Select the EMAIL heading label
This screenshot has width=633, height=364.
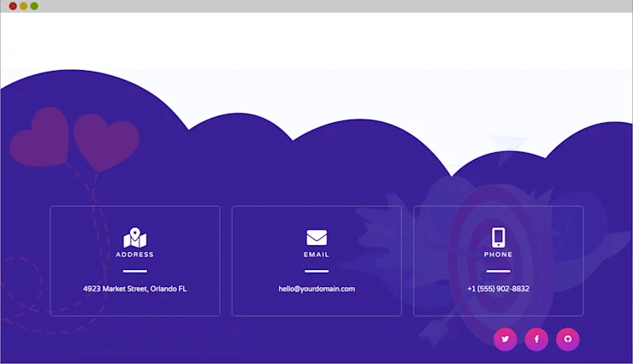coord(316,255)
